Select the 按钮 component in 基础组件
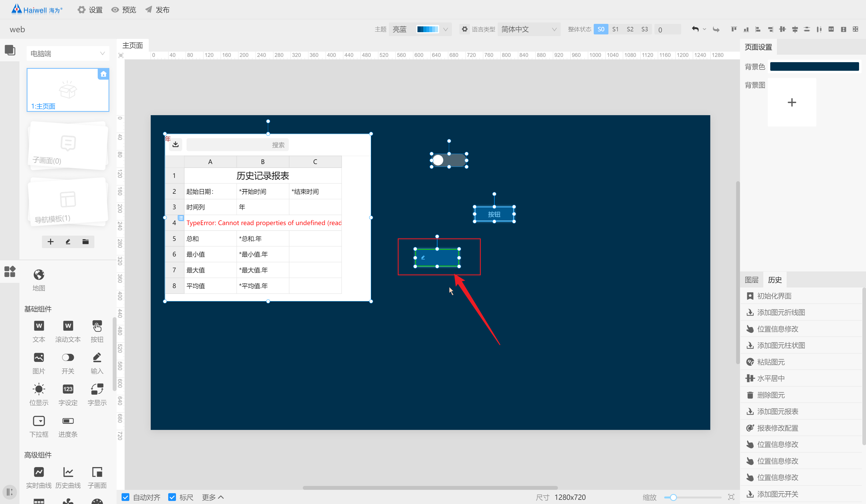Image resolution: width=866 pixels, height=504 pixels. point(97,331)
